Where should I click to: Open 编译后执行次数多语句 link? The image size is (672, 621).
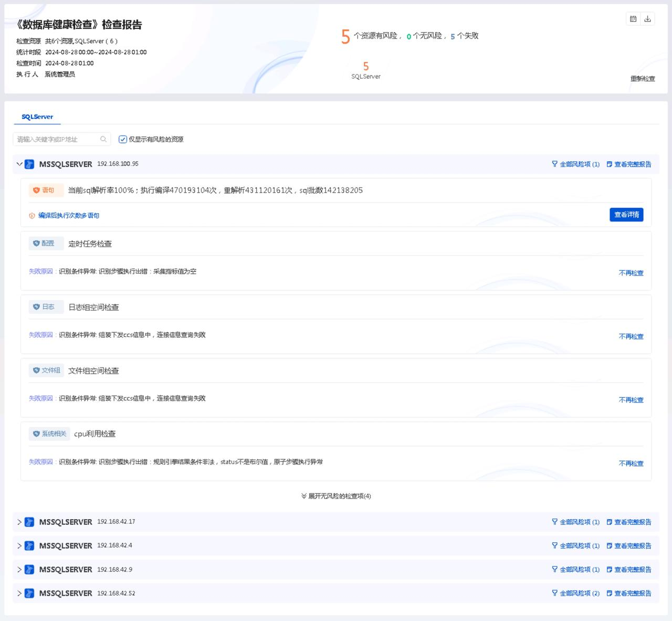click(x=69, y=216)
